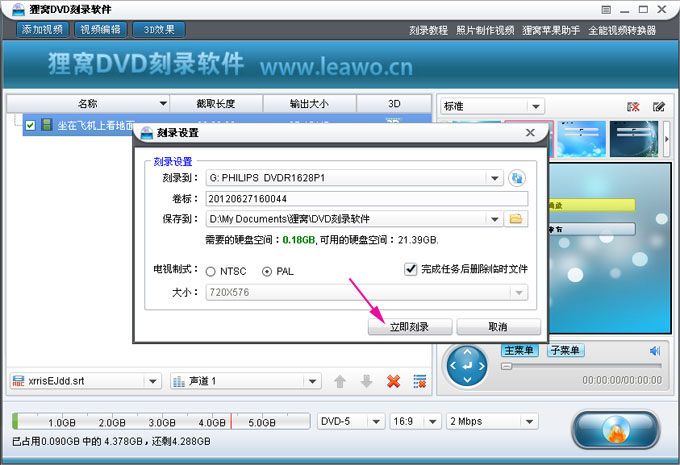Move the item up with up arrow
Viewport: 680px width, 465px height.
click(x=340, y=381)
